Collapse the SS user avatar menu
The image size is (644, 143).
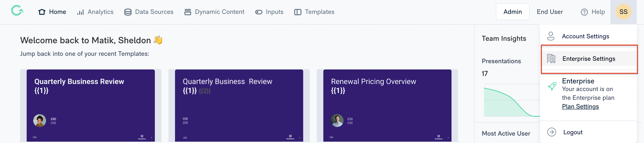click(623, 12)
